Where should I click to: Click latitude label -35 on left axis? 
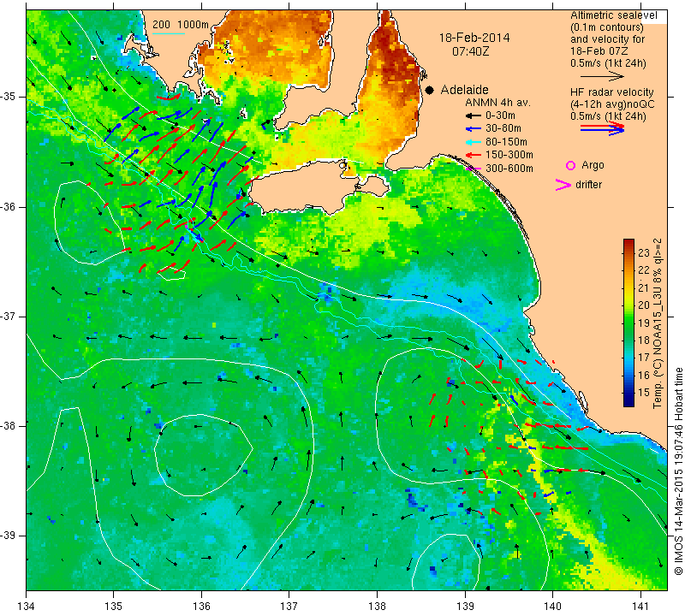pyautogui.click(x=8, y=97)
